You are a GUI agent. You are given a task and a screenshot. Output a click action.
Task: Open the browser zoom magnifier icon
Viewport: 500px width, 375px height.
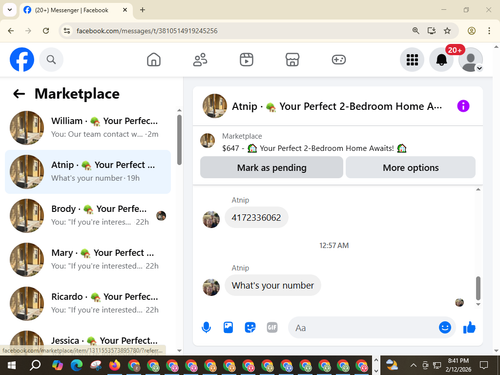[416, 31]
